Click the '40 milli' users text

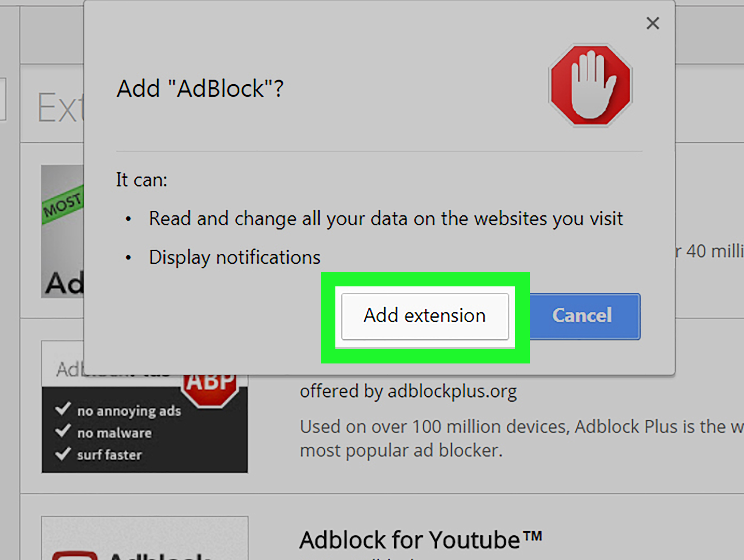click(x=710, y=251)
